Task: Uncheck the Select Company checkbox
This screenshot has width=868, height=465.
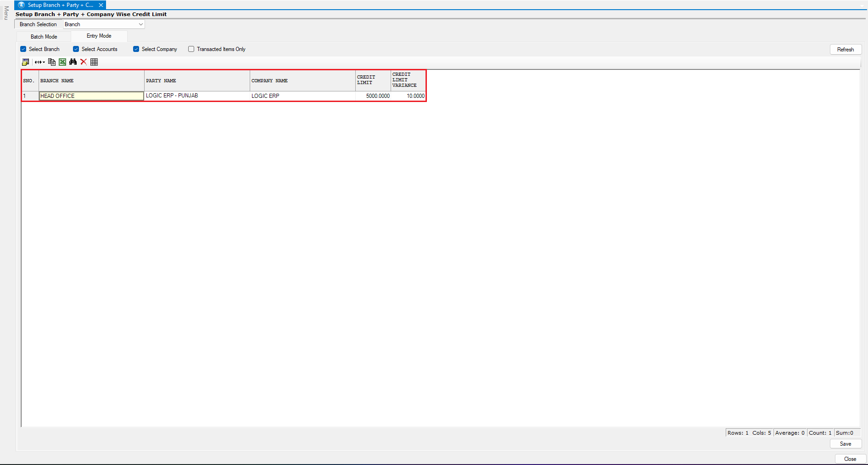Action: point(136,49)
